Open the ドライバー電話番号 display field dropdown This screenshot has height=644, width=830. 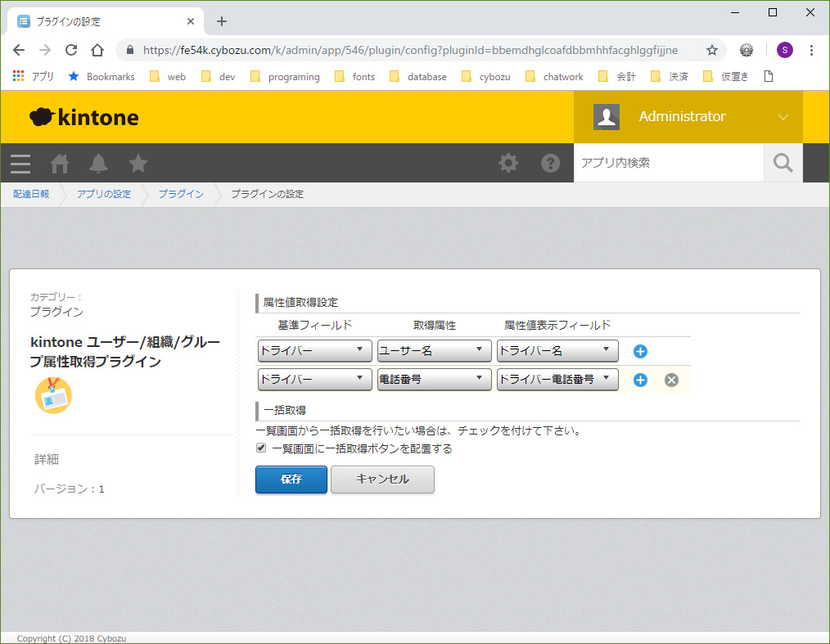click(557, 380)
